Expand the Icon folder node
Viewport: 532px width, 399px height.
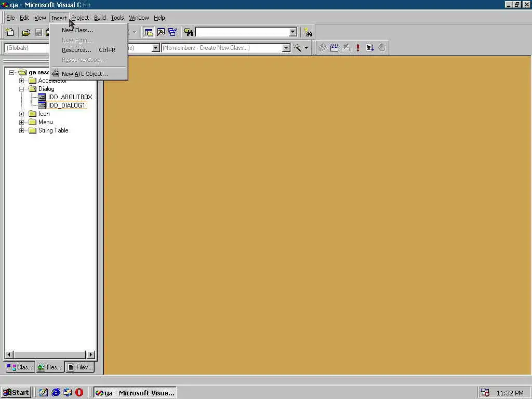(21, 114)
